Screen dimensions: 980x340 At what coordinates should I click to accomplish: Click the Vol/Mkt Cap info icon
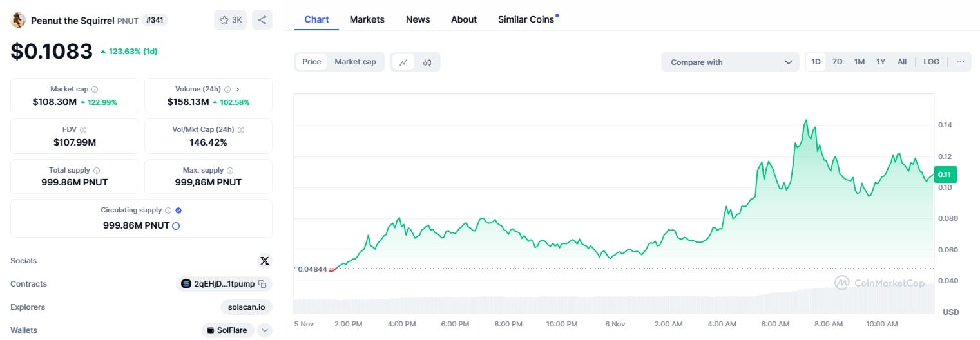tap(241, 130)
